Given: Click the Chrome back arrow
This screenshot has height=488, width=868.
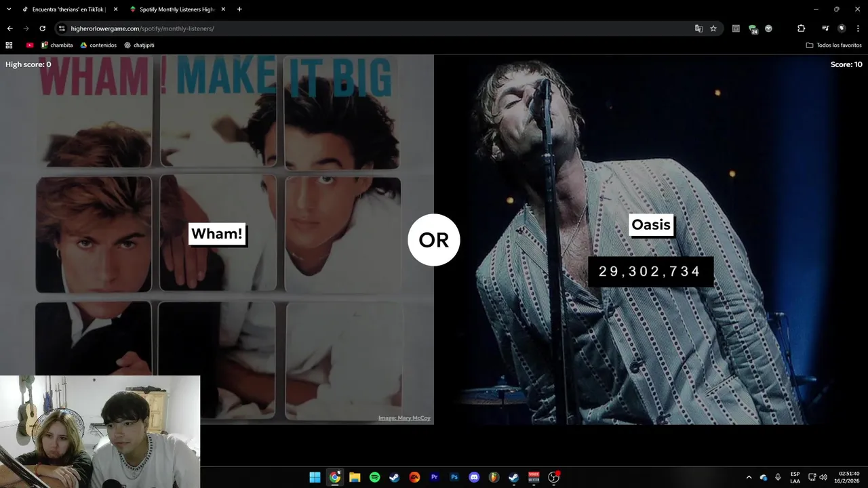Looking at the screenshot, I should (9, 28).
